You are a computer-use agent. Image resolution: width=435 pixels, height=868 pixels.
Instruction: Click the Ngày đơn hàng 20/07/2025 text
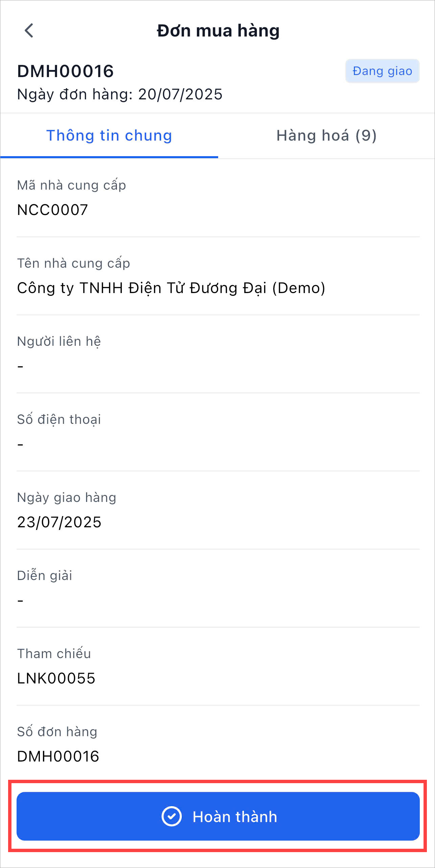pyautogui.click(x=120, y=94)
